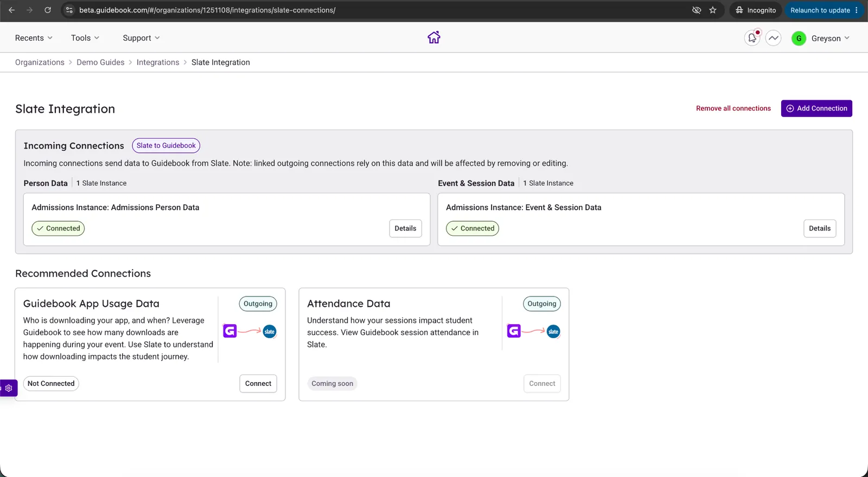Expand the Tools dropdown menu
868x477 pixels.
pyautogui.click(x=85, y=38)
